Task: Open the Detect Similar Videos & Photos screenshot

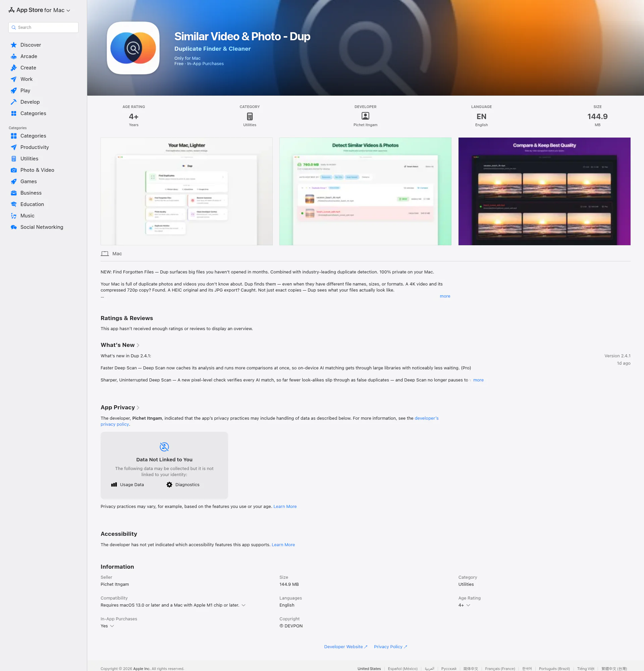Action: point(365,191)
